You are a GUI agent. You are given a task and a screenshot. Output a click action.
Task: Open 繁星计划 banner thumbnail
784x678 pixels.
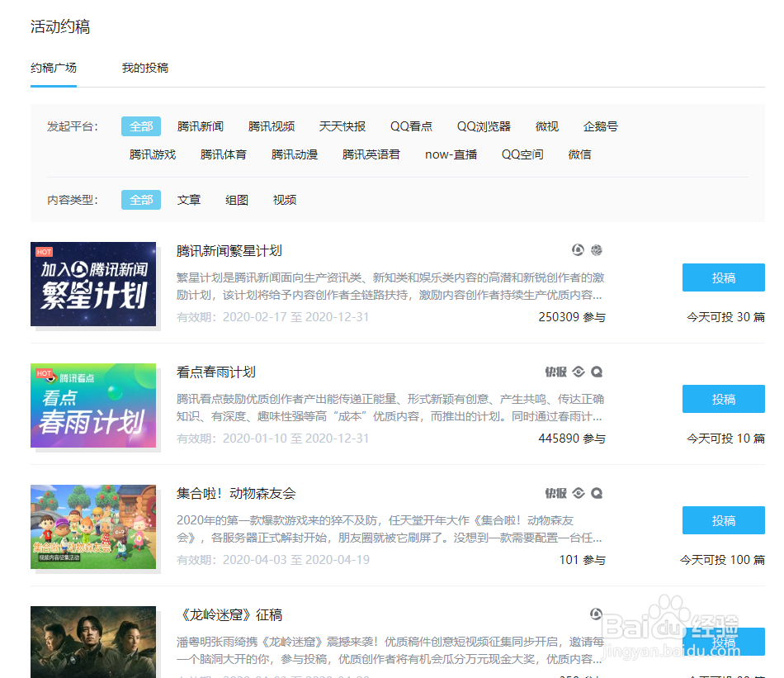[93, 284]
